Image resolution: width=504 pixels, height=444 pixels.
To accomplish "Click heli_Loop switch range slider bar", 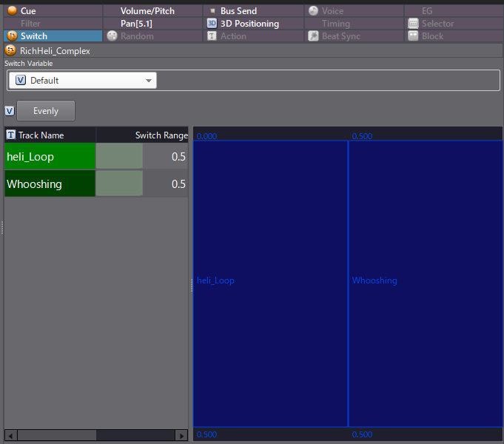I will [x=119, y=157].
